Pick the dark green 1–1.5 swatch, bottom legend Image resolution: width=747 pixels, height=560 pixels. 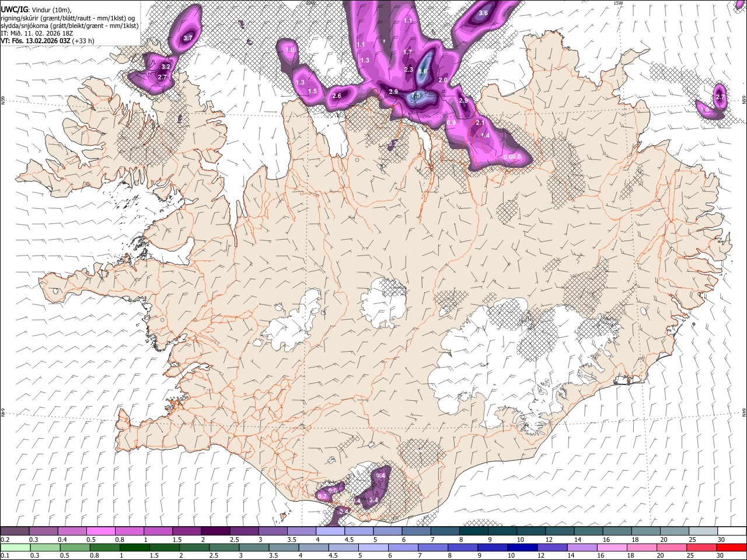pyautogui.click(x=134, y=547)
